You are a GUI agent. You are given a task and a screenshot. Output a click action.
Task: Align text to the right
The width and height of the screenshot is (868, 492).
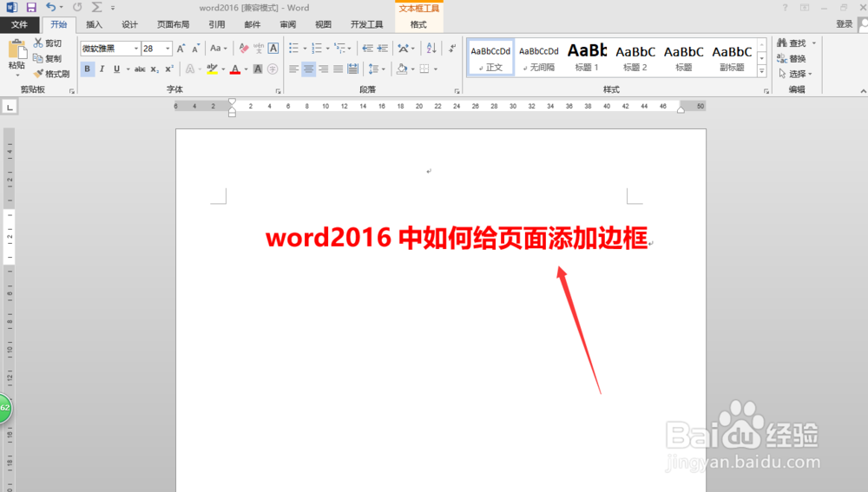pyautogui.click(x=323, y=69)
